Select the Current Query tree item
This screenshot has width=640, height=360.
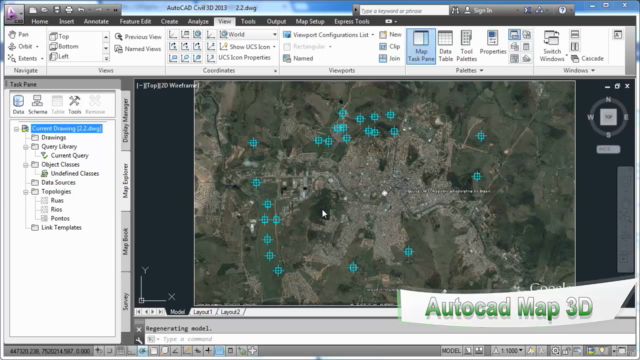tap(69, 156)
